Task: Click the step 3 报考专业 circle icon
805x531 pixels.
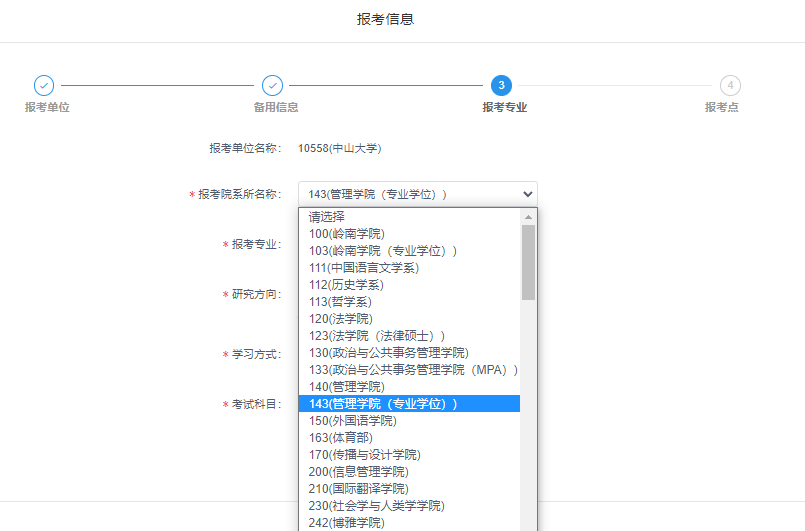Action: 501,85
